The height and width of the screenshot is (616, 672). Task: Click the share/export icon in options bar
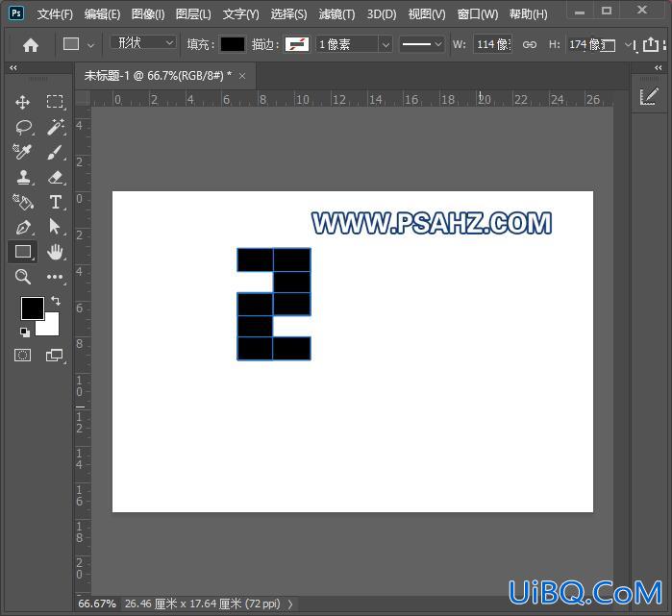(x=651, y=44)
